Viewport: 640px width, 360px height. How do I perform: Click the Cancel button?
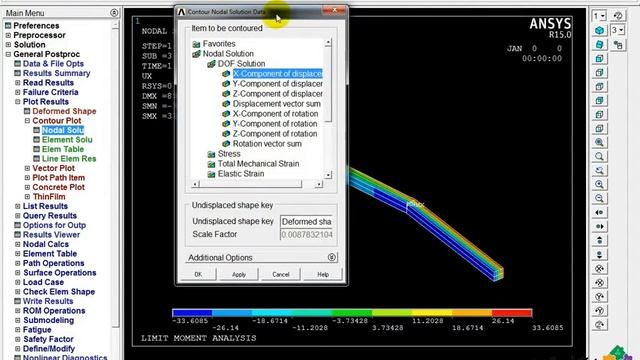[x=281, y=274]
